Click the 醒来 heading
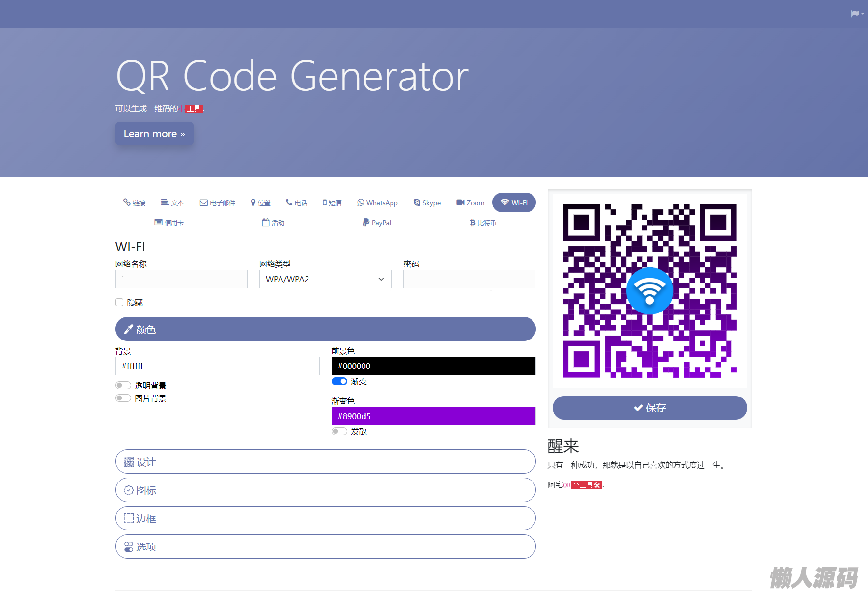The image size is (868, 595). pos(563,446)
